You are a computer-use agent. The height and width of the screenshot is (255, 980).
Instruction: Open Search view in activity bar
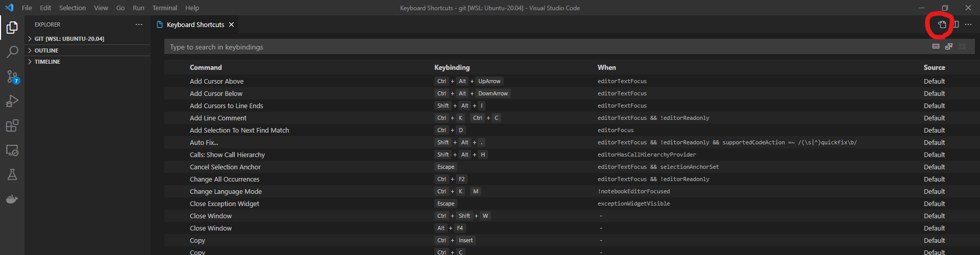click(x=12, y=52)
